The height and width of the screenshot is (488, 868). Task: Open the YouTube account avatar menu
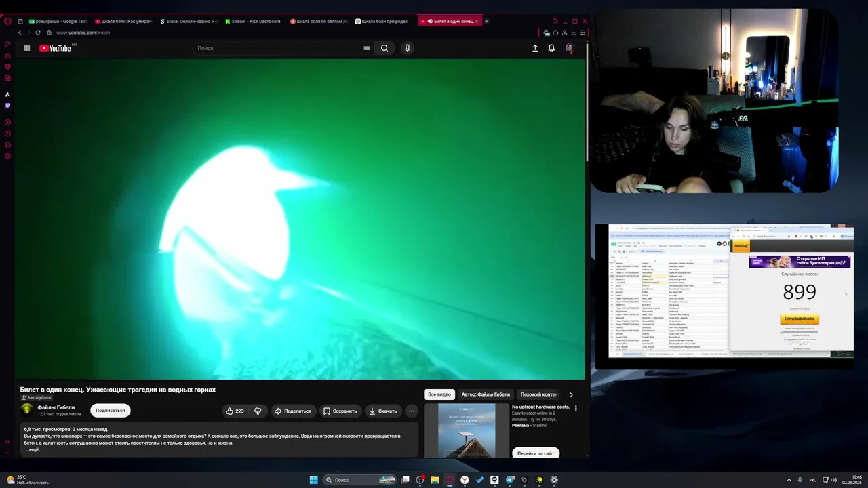(x=570, y=48)
